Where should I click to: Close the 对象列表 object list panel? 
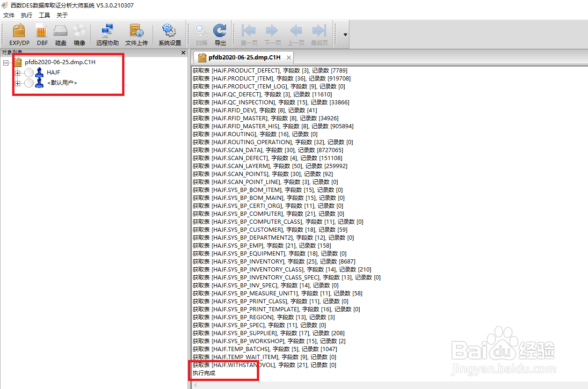tap(183, 52)
